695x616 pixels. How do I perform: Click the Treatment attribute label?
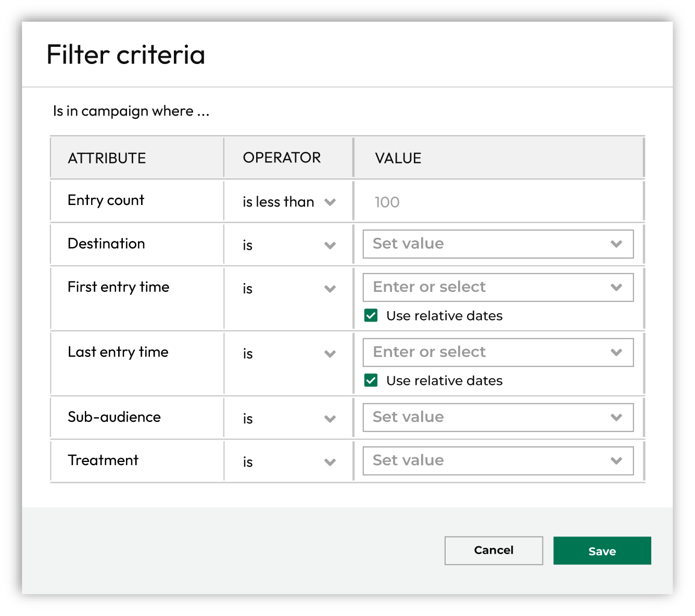[103, 460]
